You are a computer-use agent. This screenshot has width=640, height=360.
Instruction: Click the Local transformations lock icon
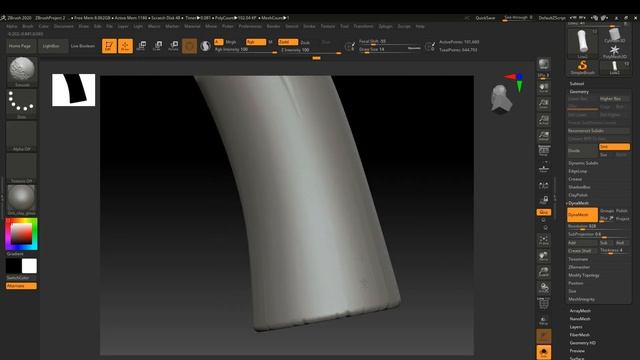[x=544, y=200]
